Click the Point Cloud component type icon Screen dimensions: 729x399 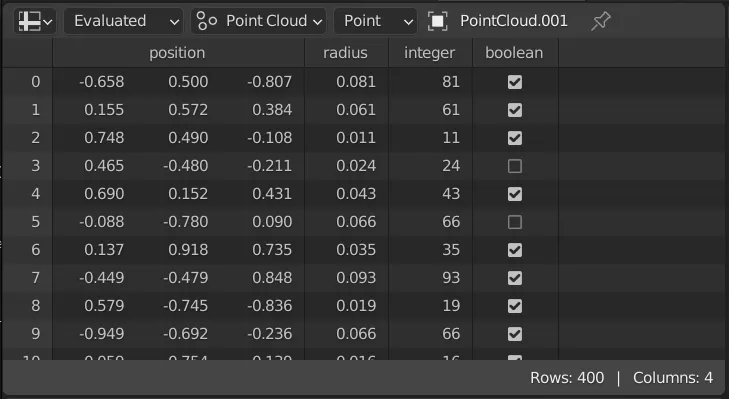coord(206,21)
